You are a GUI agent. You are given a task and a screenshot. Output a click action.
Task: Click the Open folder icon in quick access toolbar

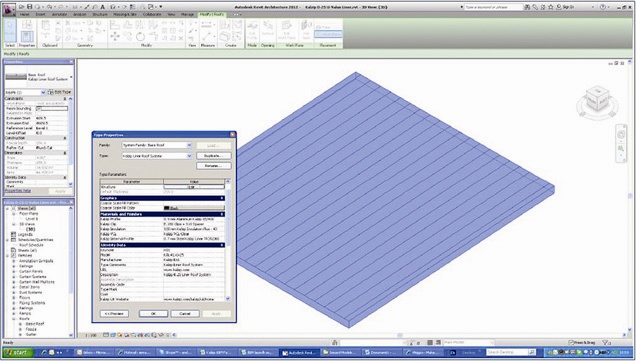[21, 7]
